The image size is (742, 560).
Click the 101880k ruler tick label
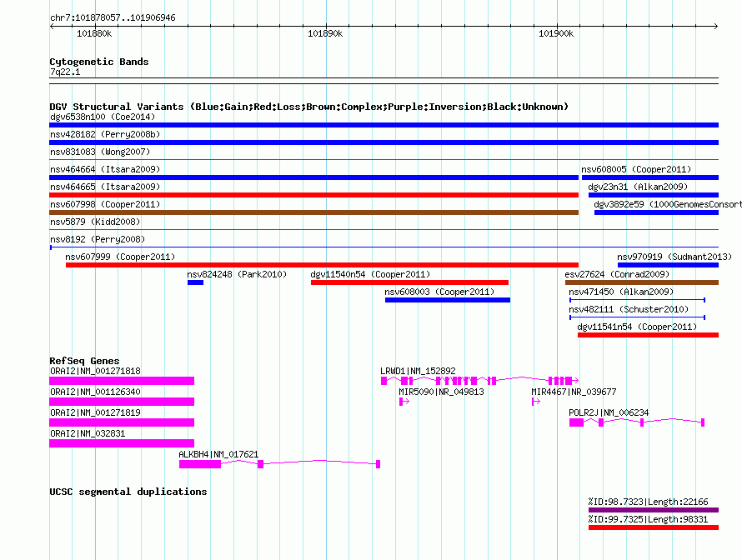point(94,33)
